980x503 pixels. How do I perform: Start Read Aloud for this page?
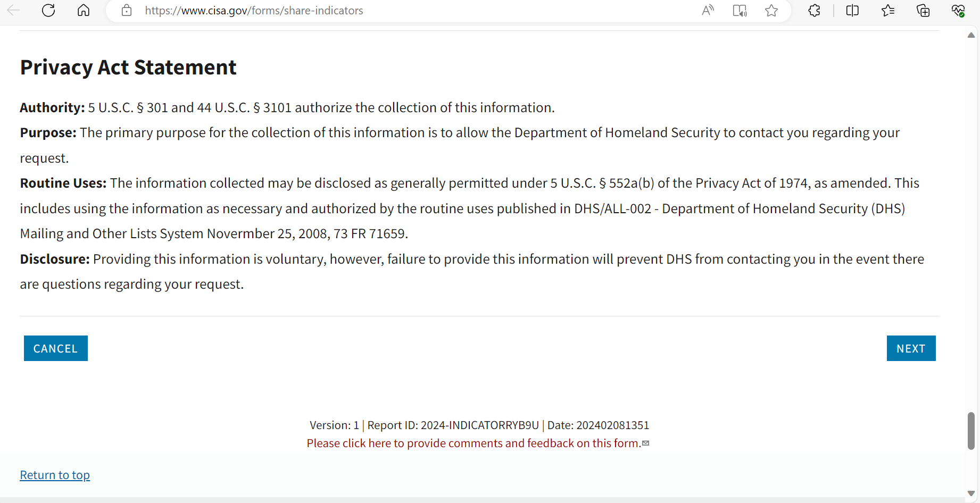coord(708,10)
